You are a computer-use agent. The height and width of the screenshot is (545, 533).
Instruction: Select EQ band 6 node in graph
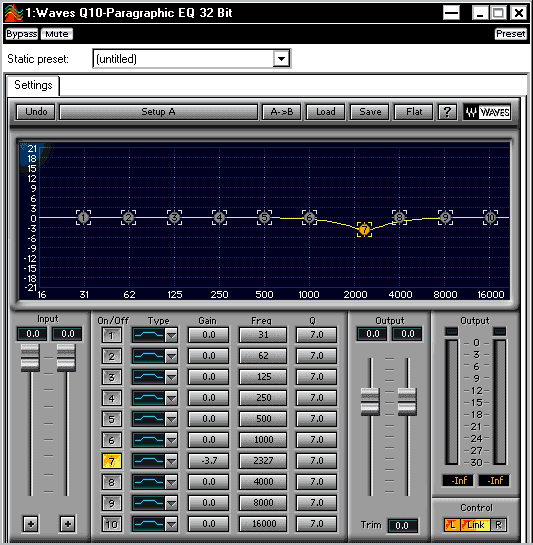(x=309, y=218)
